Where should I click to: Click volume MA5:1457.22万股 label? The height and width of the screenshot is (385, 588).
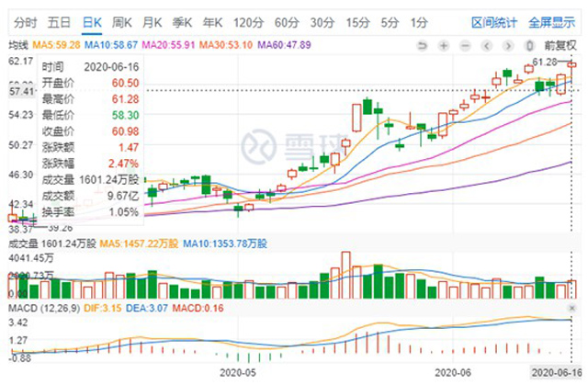coord(139,243)
